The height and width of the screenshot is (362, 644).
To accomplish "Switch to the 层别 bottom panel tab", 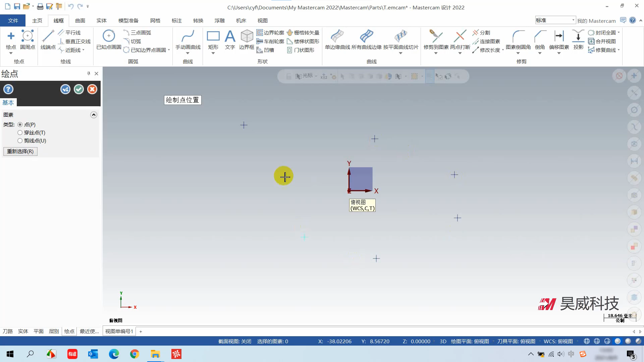I will 54,331.
